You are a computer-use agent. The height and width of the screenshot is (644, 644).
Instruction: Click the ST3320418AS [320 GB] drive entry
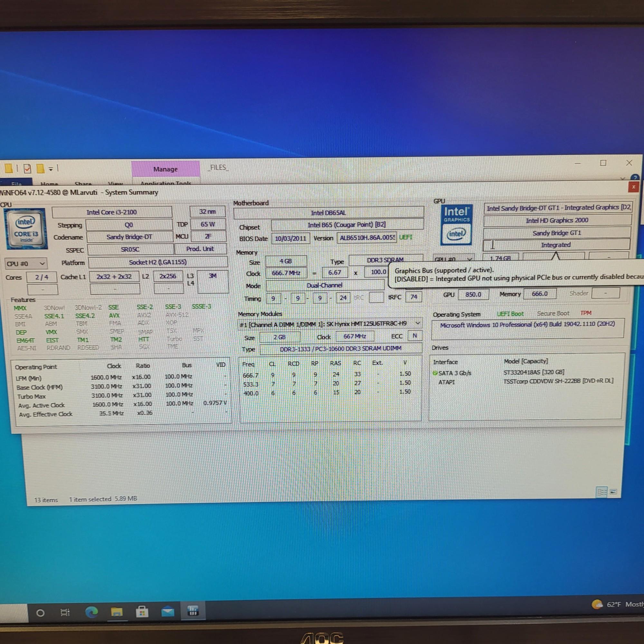(x=534, y=372)
